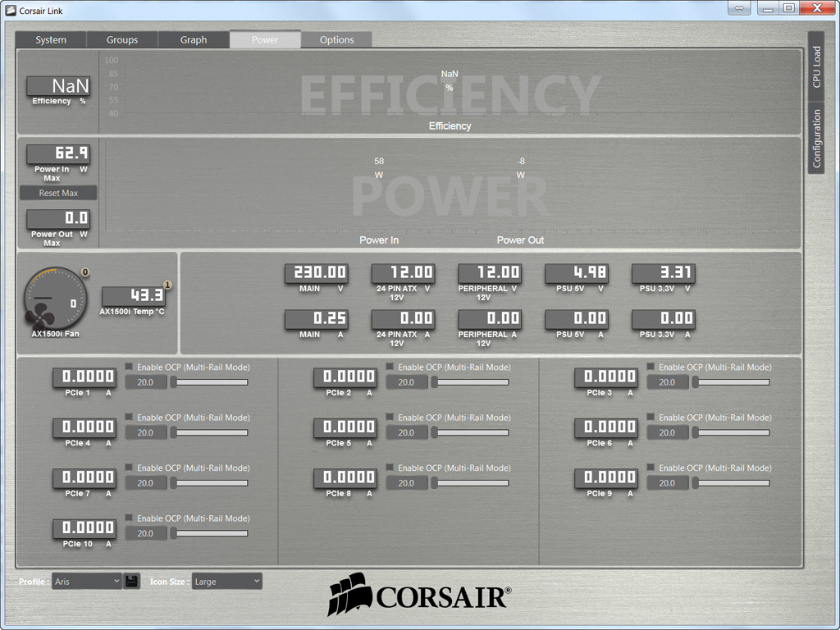The width and height of the screenshot is (840, 630).
Task: Select the Power tab
Action: (x=265, y=39)
